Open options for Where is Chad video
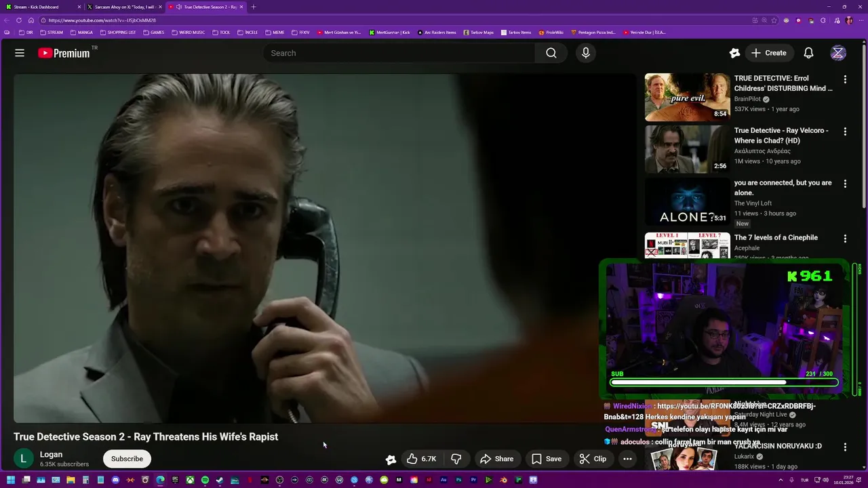This screenshot has height=488, width=868. coord(845,131)
